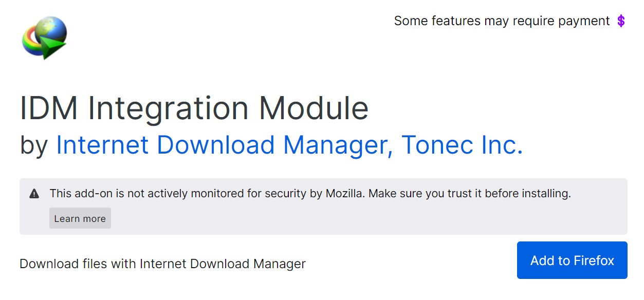Image resolution: width=644 pixels, height=300 pixels.
Task: Click the "Download files with Internet Download Manager" summary
Action: coord(162,264)
